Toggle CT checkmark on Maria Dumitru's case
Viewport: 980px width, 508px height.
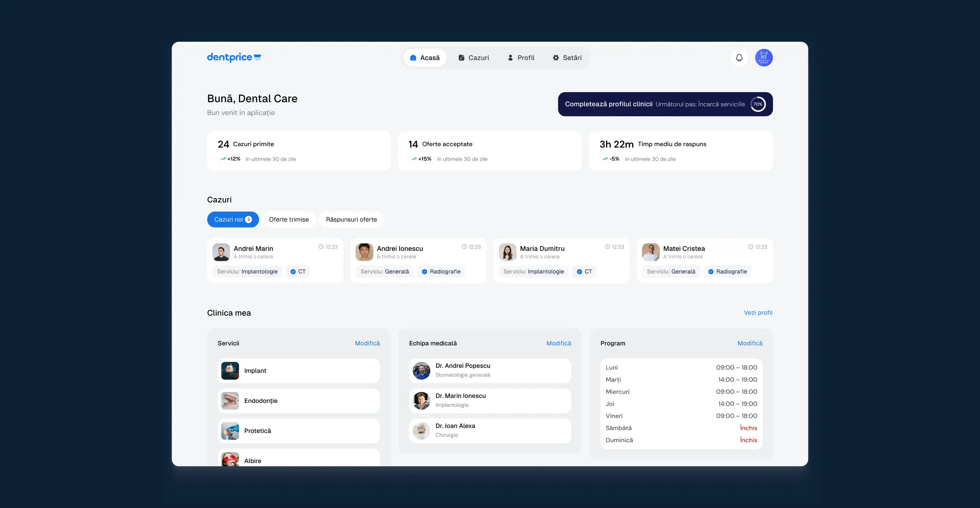[579, 272]
